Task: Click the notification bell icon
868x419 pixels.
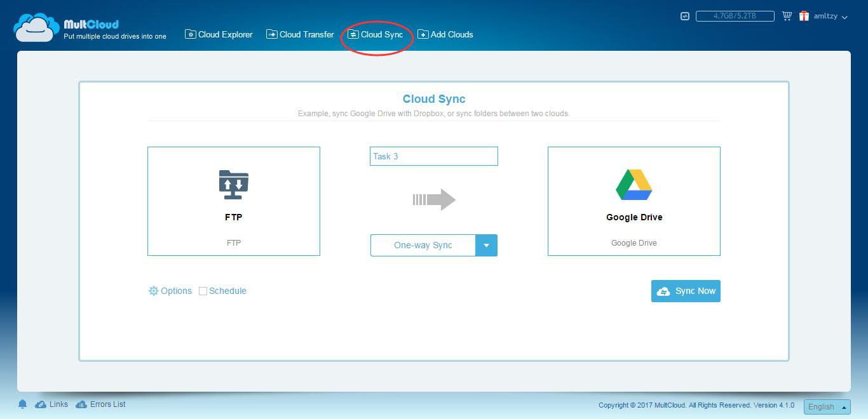Action: (22, 404)
